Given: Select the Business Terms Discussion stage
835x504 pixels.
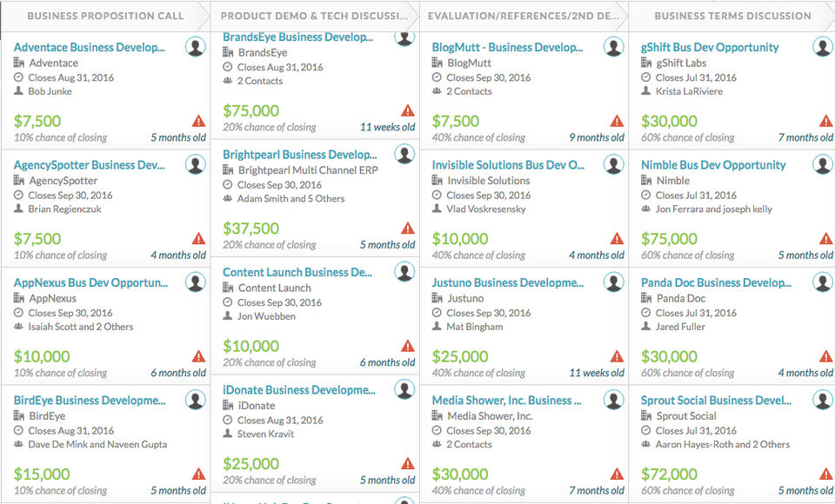Looking at the screenshot, I should (732, 16).
